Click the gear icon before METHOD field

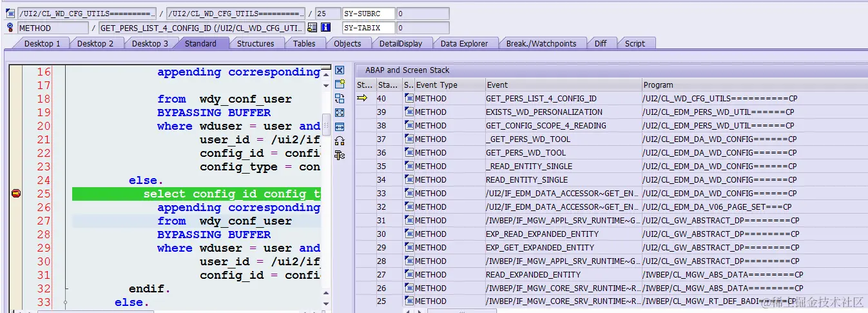[x=10, y=28]
